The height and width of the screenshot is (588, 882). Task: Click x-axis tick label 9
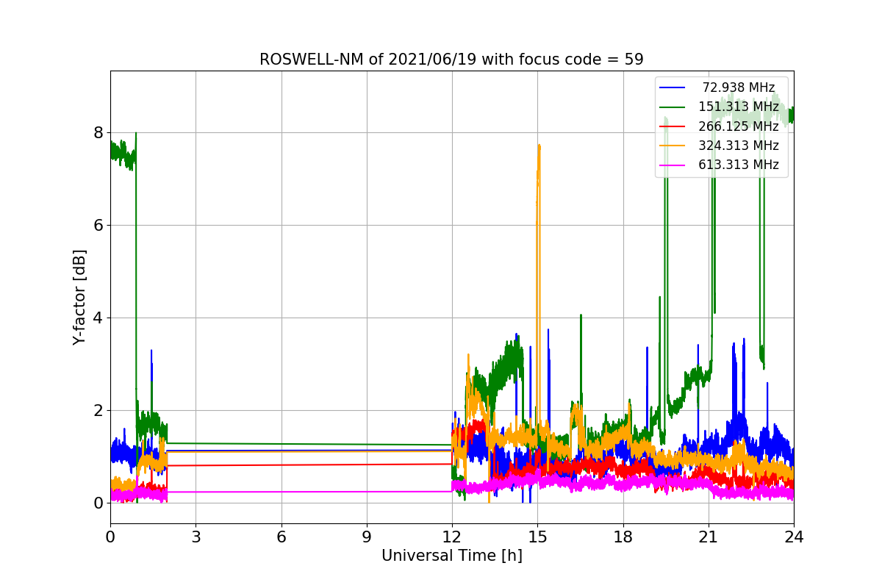tap(367, 537)
